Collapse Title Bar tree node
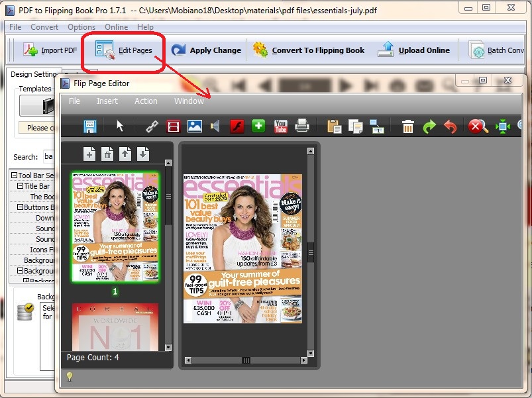The image size is (532, 398). 20,186
